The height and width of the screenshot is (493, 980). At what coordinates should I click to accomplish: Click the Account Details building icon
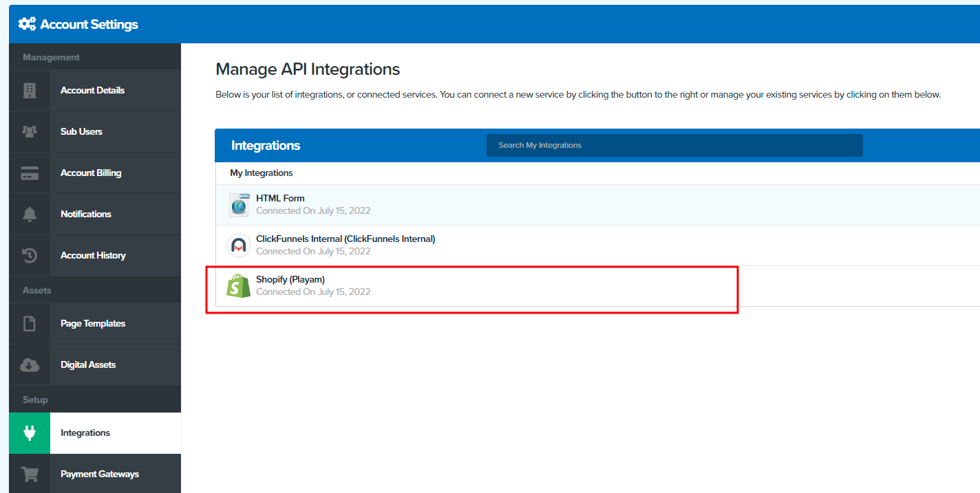coord(30,90)
